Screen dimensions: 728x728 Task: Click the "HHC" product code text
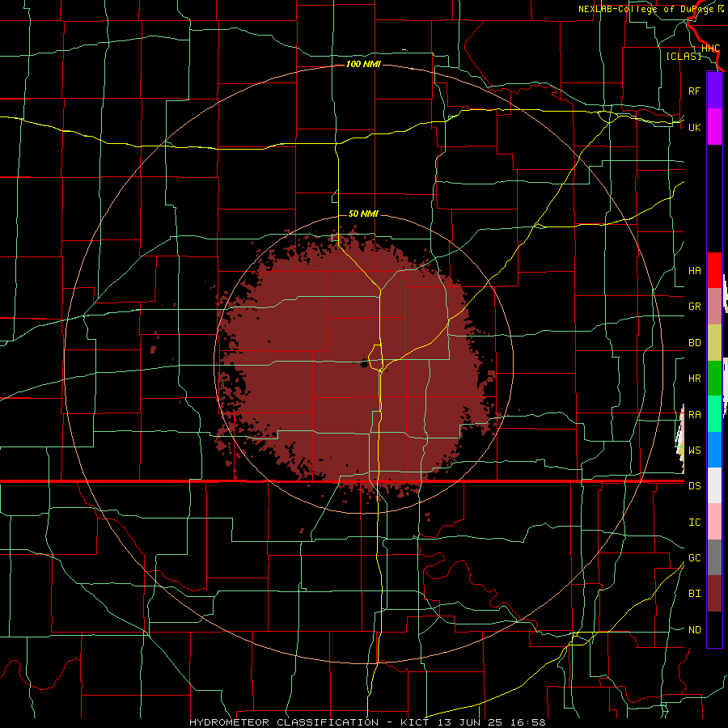pos(710,49)
